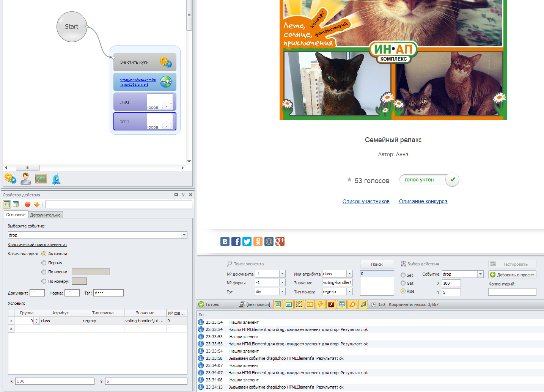Toggle the music note sound icon
This screenshot has width=544, height=392.
tap(363, 304)
